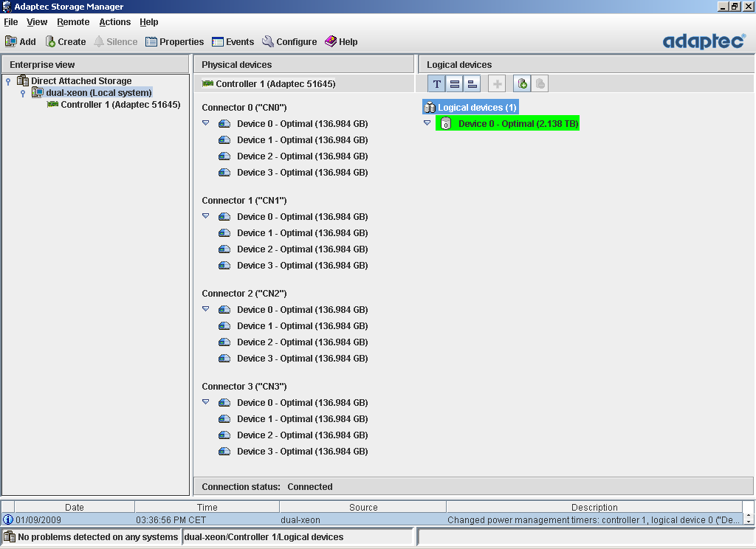Screen dimensions: 756x549
Task: Select the Create logical device toolbar icon
Action: point(49,41)
